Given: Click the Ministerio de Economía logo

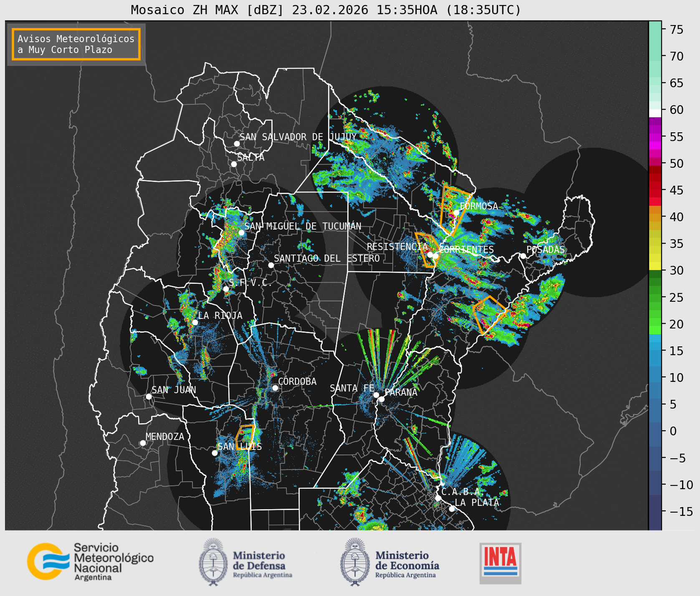Looking at the screenshot, I should coord(389,562).
